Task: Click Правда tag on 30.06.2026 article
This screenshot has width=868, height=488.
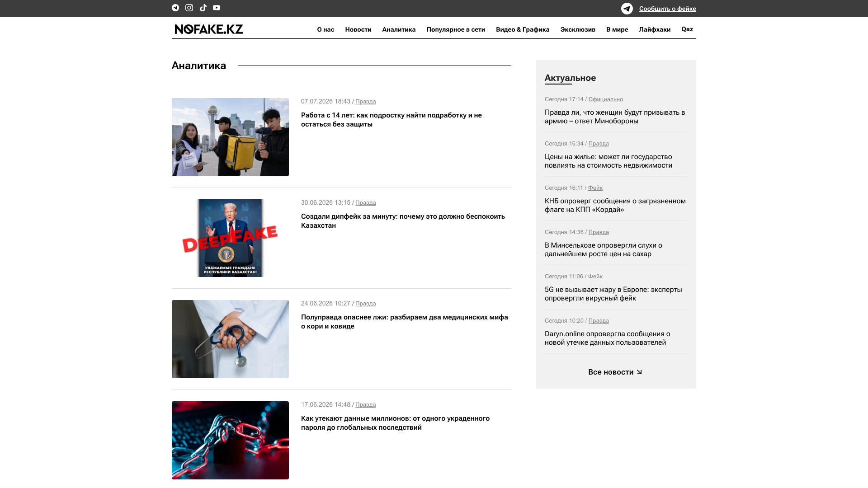Action: [365, 203]
